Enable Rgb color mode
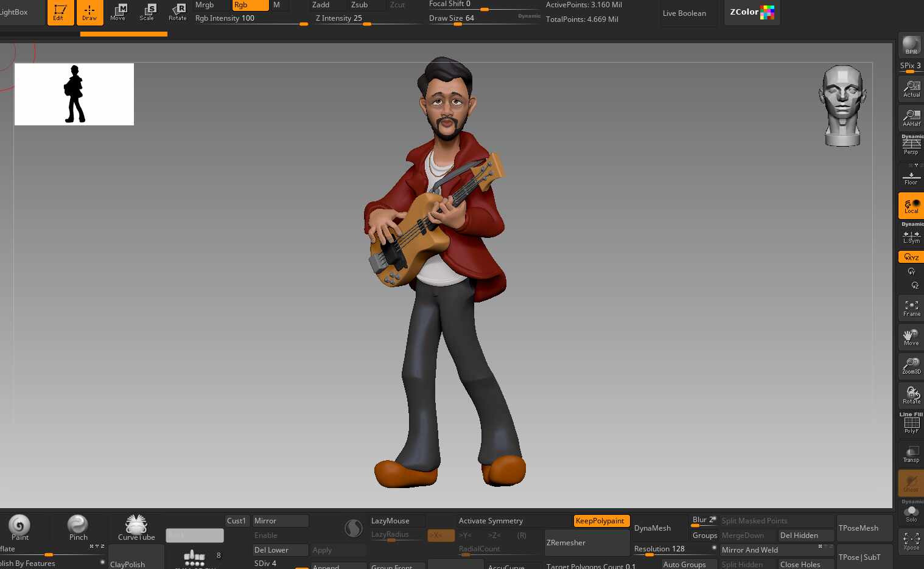The height and width of the screenshot is (569, 924). point(250,5)
